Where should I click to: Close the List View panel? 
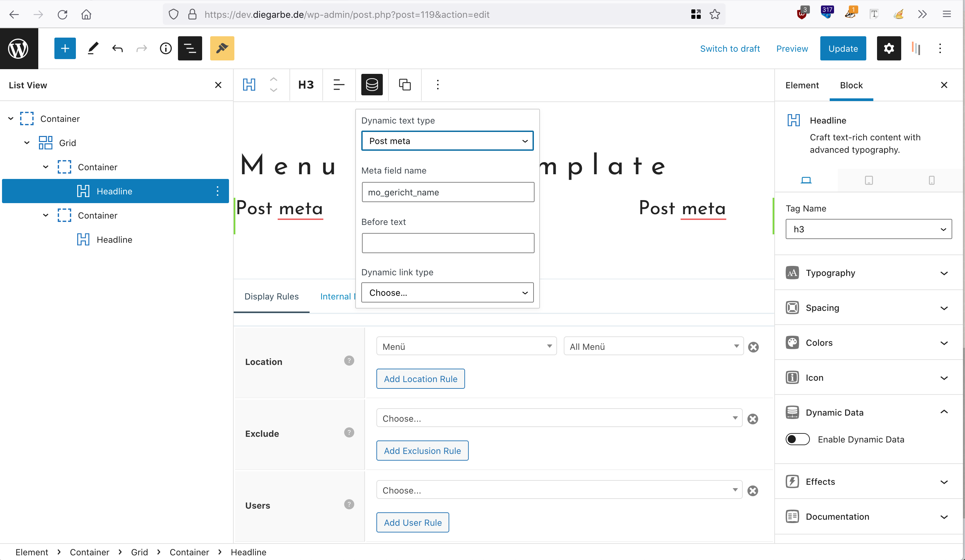(218, 85)
